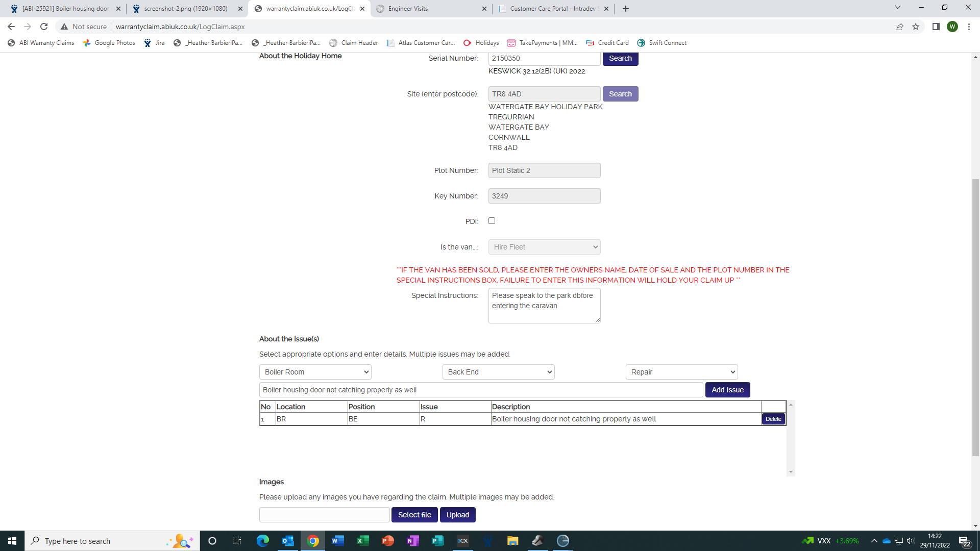Delete issue row 1 from the table
The height and width of the screenshot is (551, 980).
tap(773, 419)
